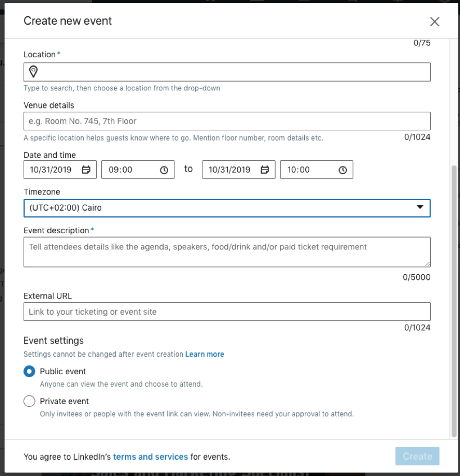The height and width of the screenshot is (476, 460).
Task: Click the start date field 10/31/2019
Action: [x=53, y=170]
